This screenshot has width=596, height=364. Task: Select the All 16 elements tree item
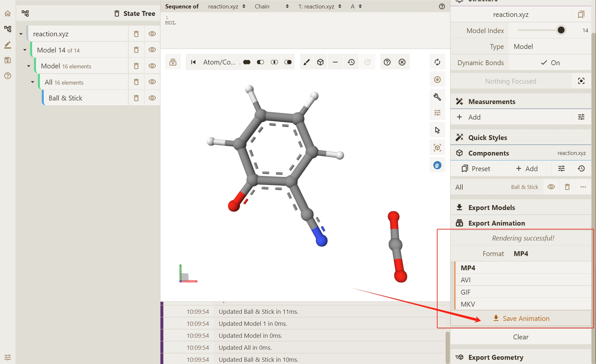64,82
